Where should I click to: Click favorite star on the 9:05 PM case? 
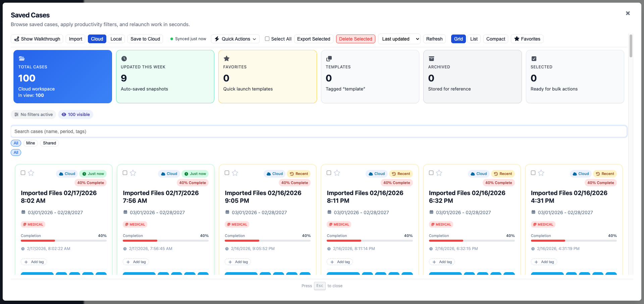coord(235,173)
